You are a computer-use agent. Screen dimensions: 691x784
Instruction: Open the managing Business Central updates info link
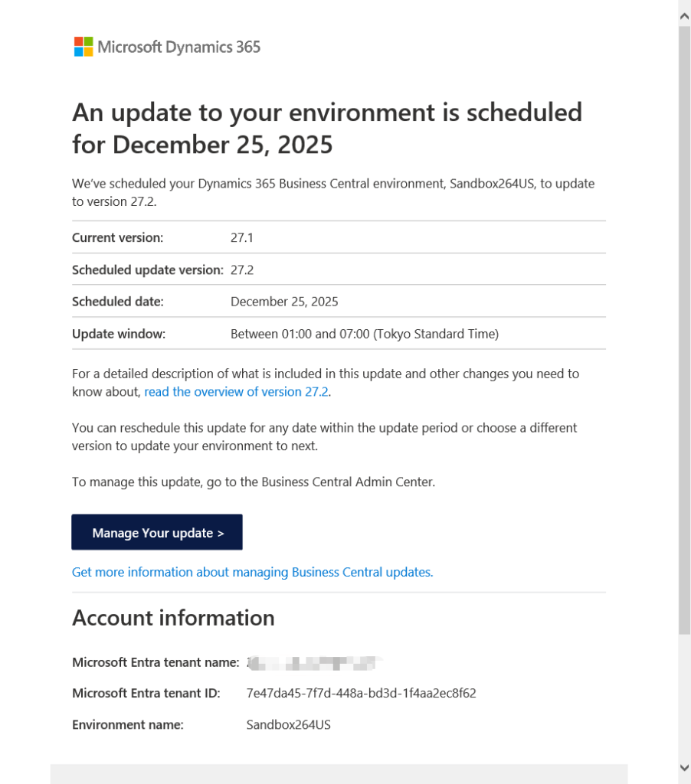[252, 572]
